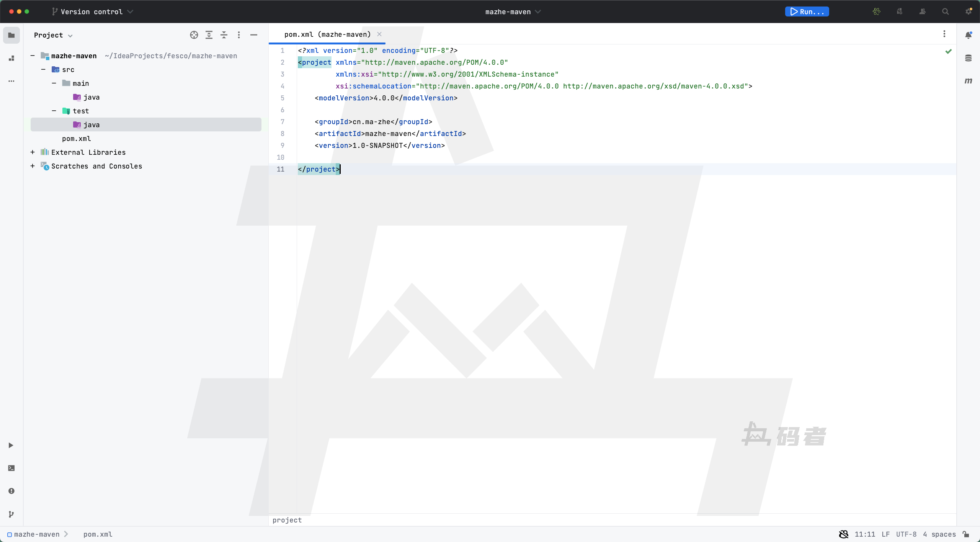980x542 pixels.
Task: Open the Notifications bell icon
Action: [968, 35]
